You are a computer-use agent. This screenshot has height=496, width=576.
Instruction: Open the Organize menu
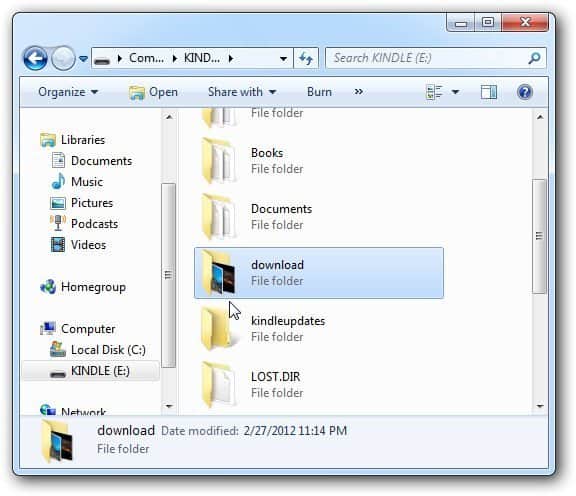68,92
